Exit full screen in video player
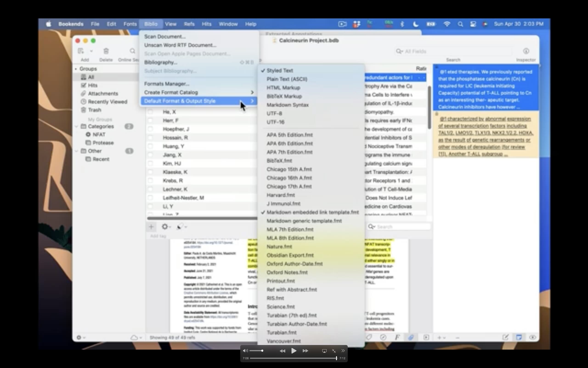This screenshot has height=368, width=588. [x=334, y=351]
